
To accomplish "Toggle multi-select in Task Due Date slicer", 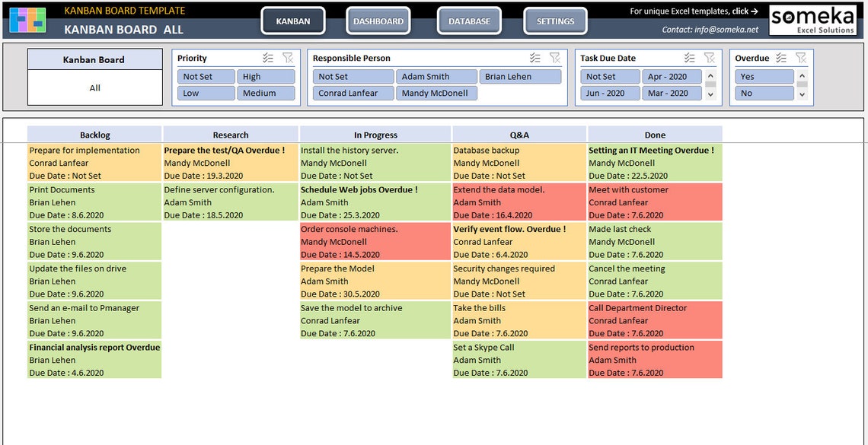I will pyautogui.click(x=689, y=58).
